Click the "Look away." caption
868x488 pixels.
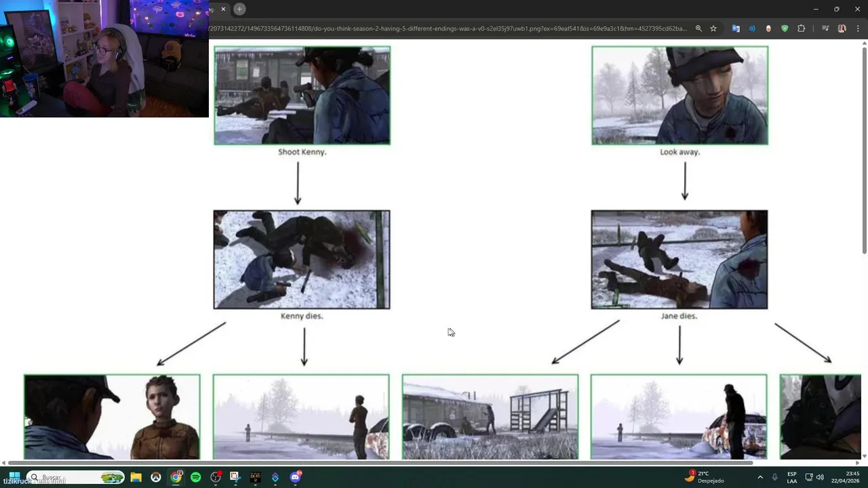tap(680, 152)
